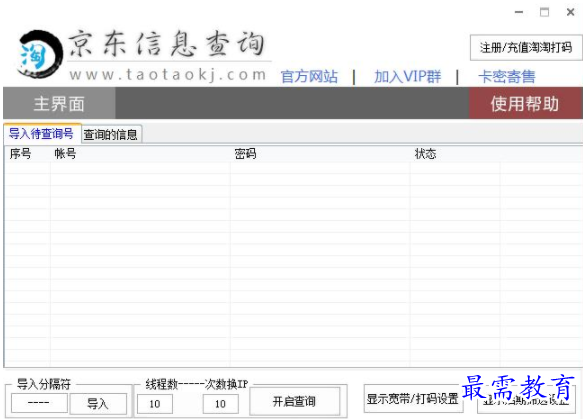583x419 pixels.
Task: Select the 导入待查询号 tab
Action: tap(42, 133)
